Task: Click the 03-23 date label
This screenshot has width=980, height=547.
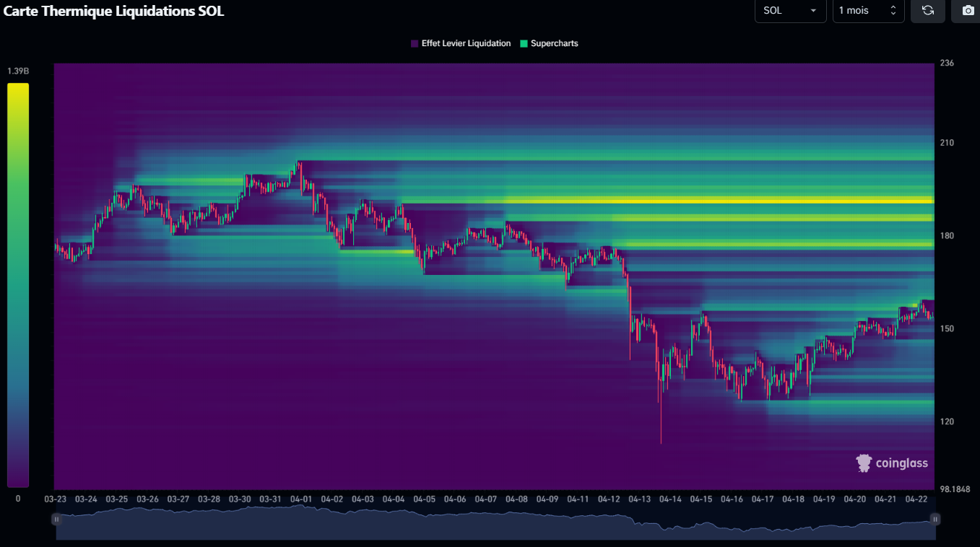Action: point(55,499)
